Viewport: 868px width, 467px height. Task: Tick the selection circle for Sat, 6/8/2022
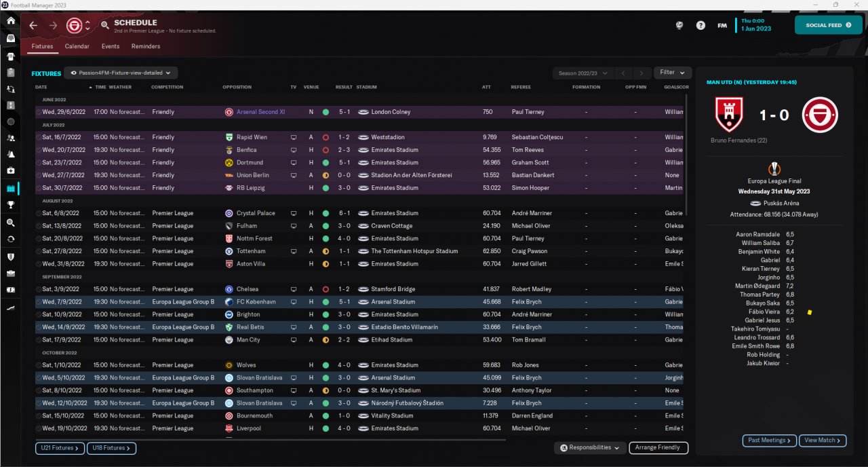coord(39,213)
